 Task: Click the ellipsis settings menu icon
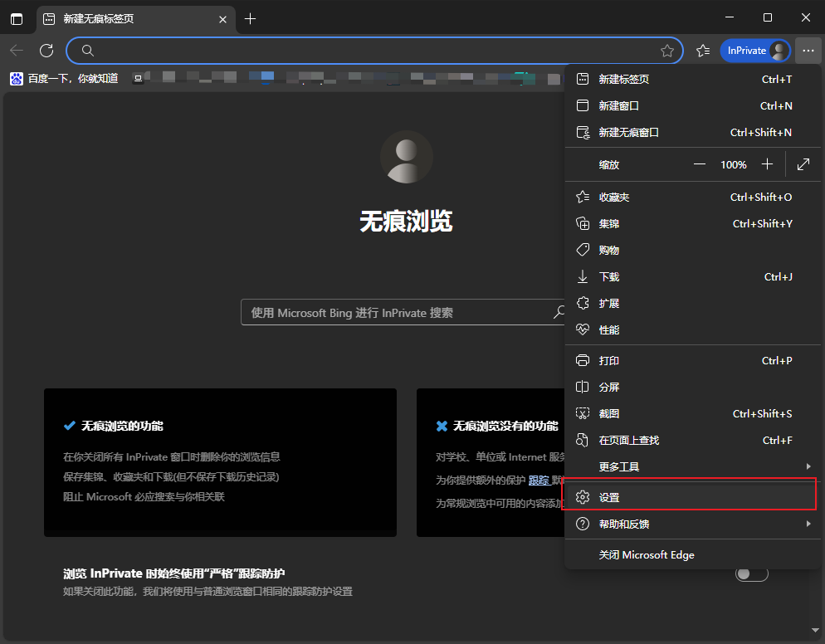click(x=808, y=51)
